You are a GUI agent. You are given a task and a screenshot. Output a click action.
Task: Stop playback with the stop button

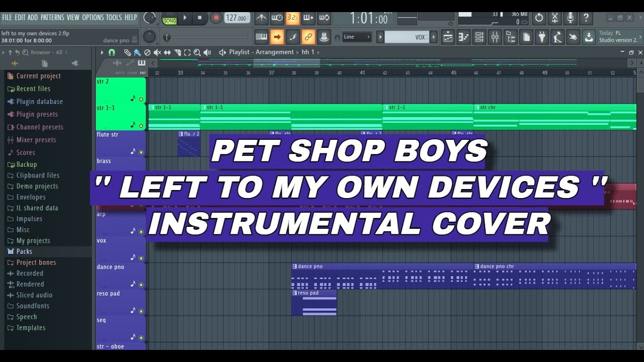(x=199, y=18)
